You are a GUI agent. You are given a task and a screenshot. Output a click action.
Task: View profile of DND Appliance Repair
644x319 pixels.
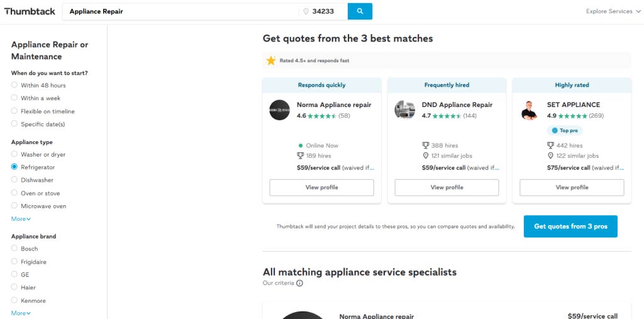click(x=447, y=187)
